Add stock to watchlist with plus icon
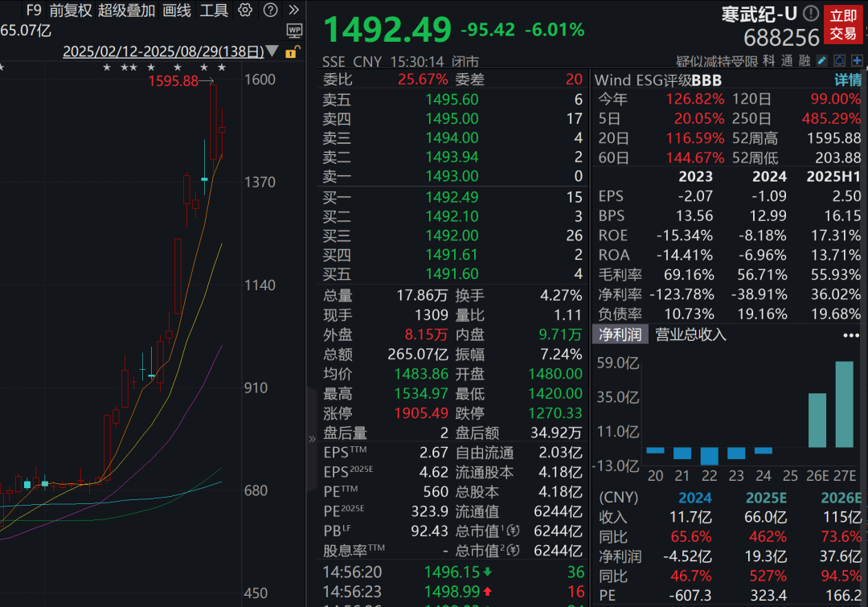The image size is (868, 607). [857, 60]
